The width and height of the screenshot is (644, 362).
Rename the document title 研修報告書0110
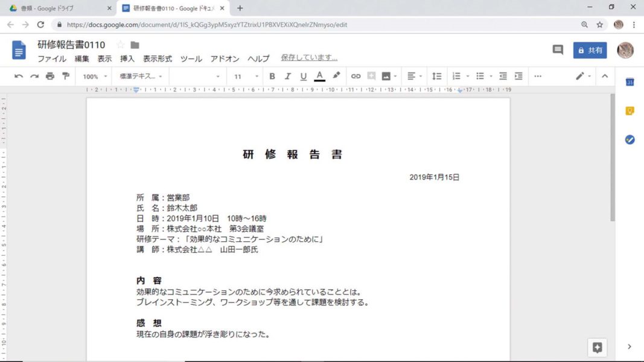click(71, 45)
